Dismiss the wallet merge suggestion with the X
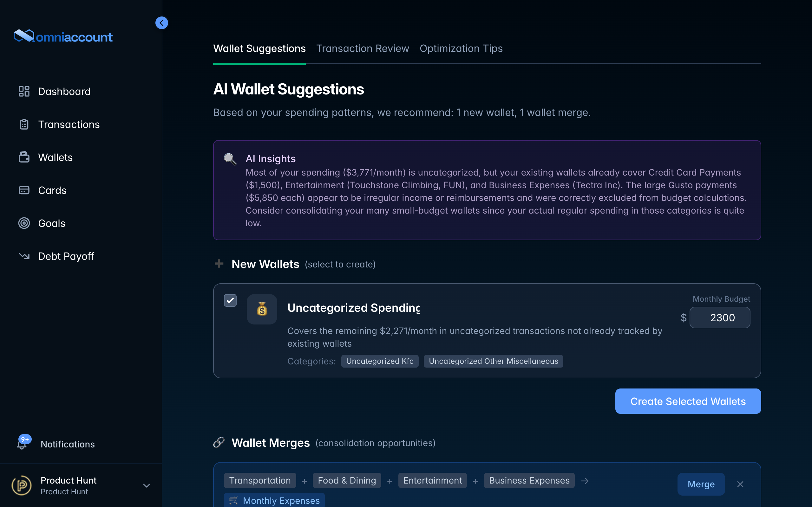The height and width of the screenshot is (507, 812). click(740, 484)
